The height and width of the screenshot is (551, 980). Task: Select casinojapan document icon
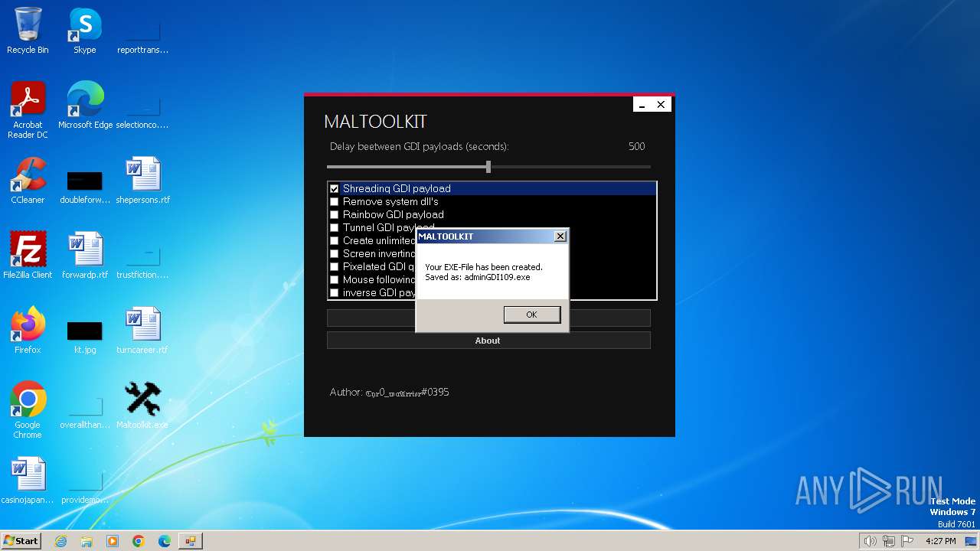pyautogui.click(x=28, y=481)
